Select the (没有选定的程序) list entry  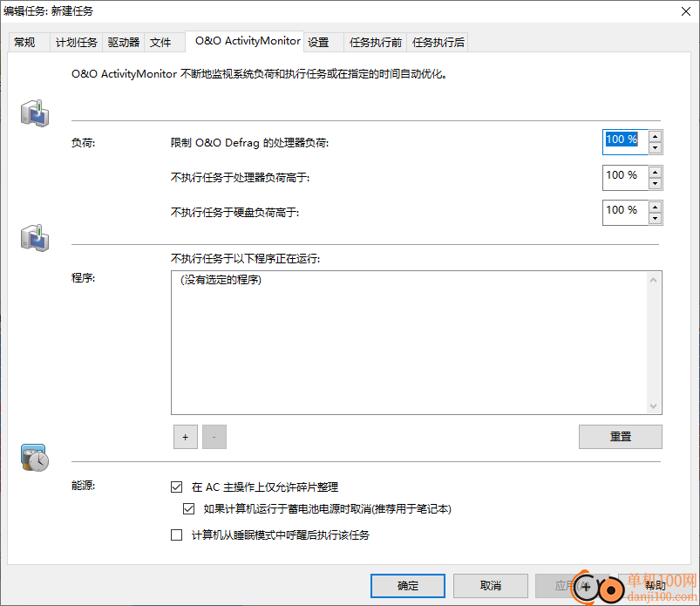[221, 280]
